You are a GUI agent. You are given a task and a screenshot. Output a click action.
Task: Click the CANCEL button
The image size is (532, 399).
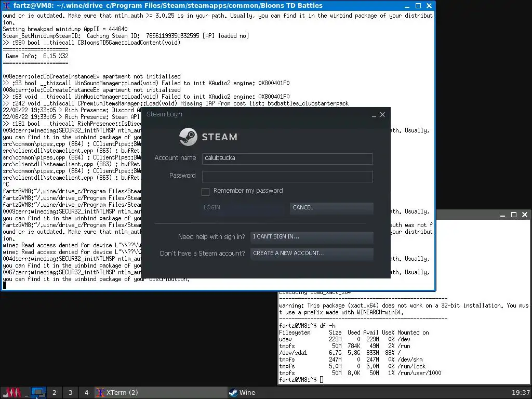[x=331, y=208]
